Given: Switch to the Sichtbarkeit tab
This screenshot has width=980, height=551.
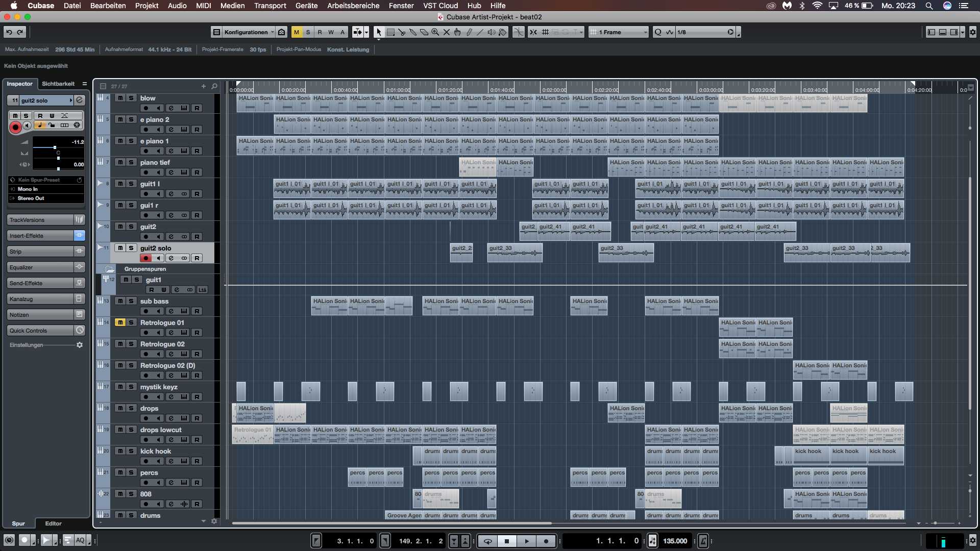Looking at the screenshot, I should click(58, 84).
